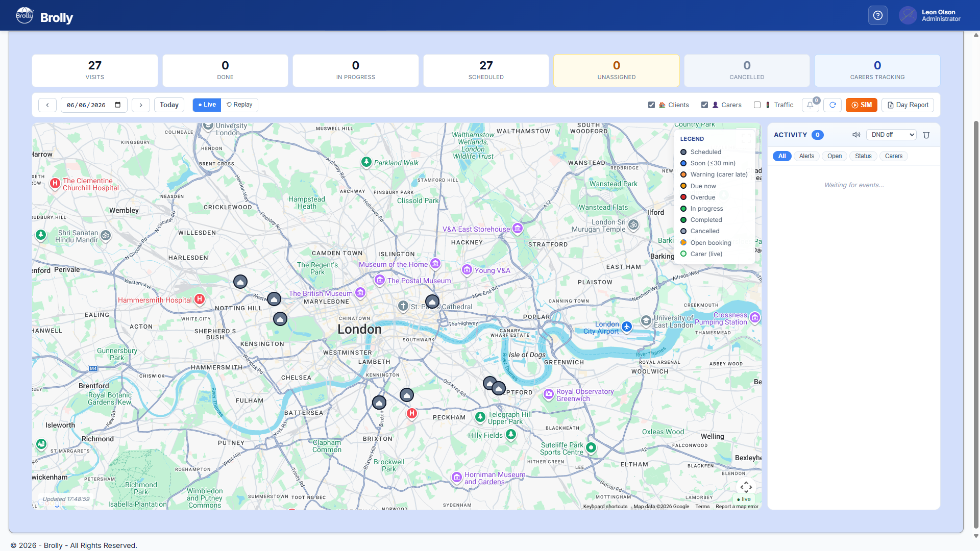Select the Carers activity filter tab
Image resolution: width=980 pixels, height=551 pixels.
[x=893, y=156]
